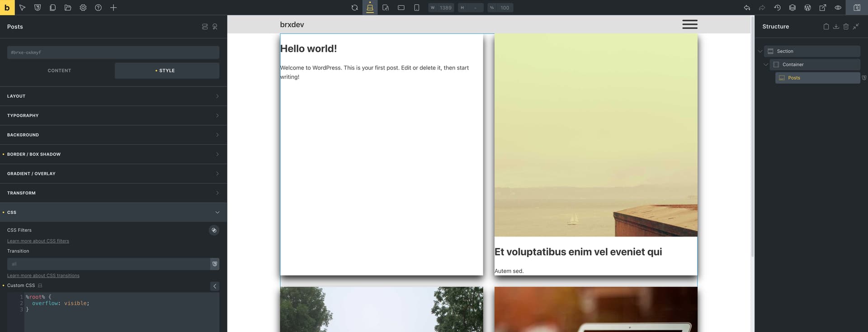Select the Section item in Structure
Screen dimensions: 868x332
[812, 52]
